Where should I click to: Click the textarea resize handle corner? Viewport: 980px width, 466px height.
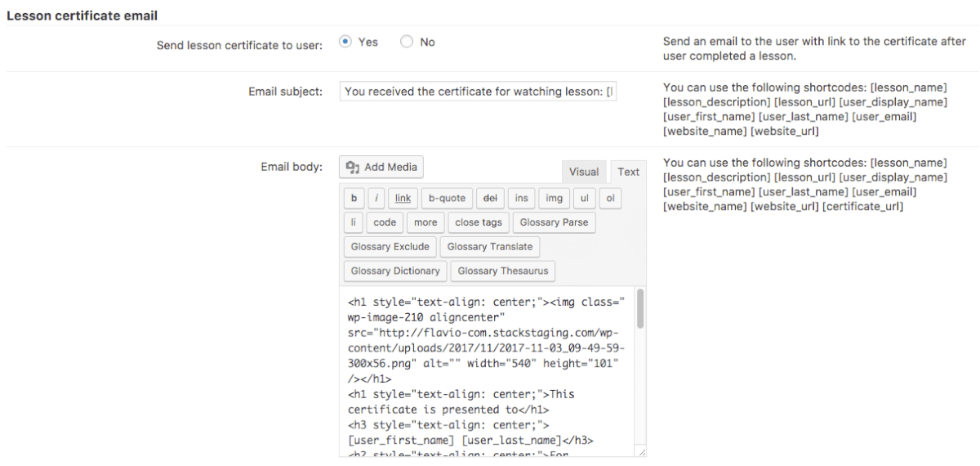click(x=641, y=452)
